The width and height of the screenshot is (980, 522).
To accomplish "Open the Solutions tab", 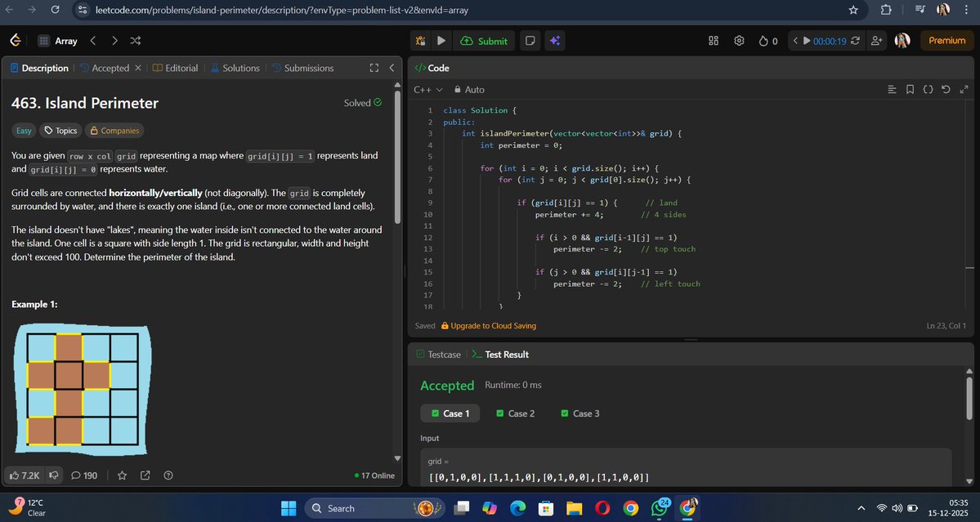I will point(235,68).
